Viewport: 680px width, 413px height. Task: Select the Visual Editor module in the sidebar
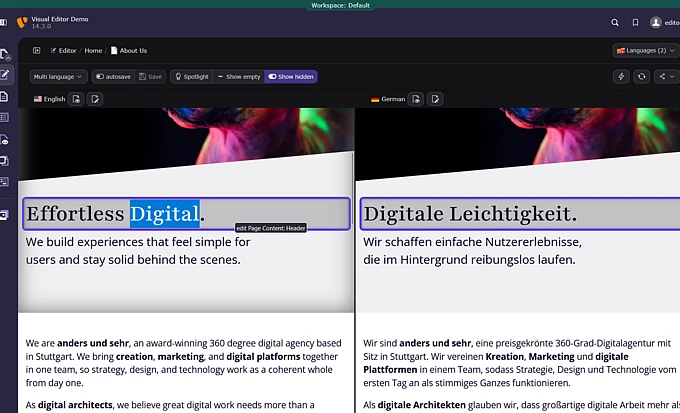point(5,75)
